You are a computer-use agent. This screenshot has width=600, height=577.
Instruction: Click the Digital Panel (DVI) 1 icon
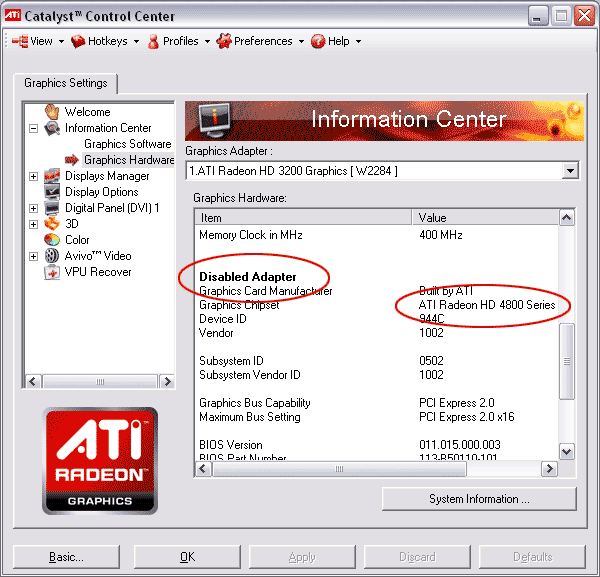click(52, 208)
